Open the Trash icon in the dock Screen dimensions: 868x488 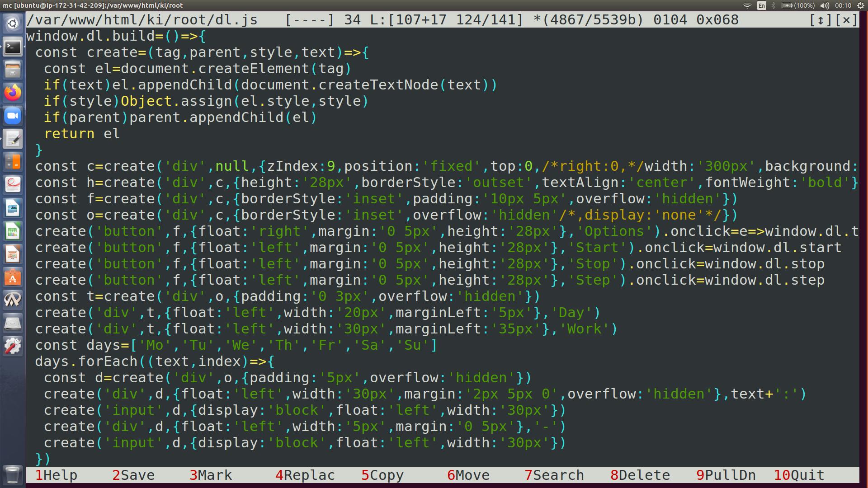point(13,474)
